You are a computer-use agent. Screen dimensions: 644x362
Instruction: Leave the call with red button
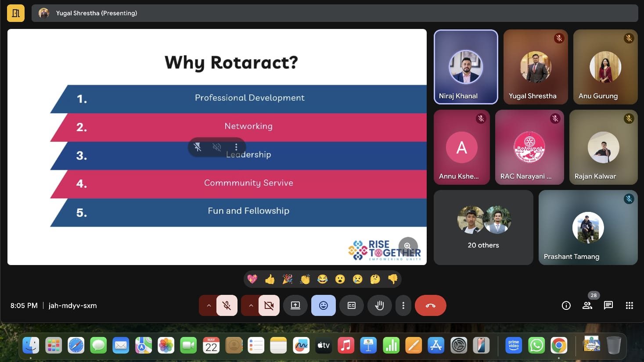tap(430, 305)
